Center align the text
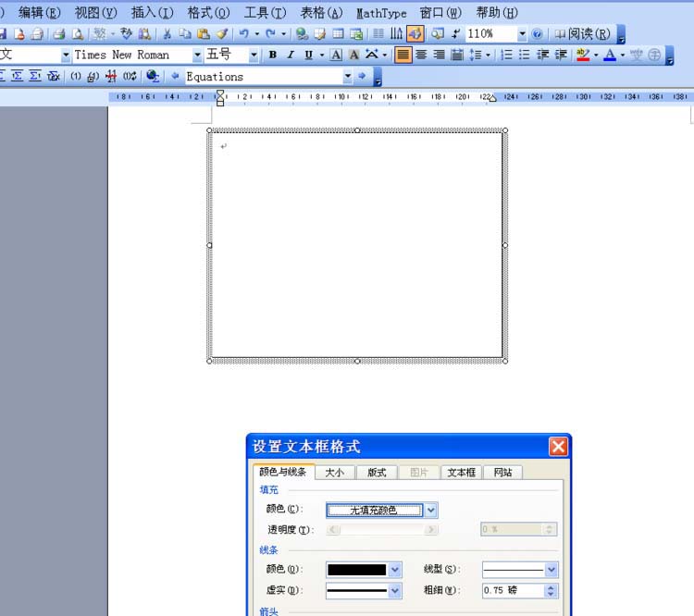This screenshot has width=694, height=616. click(421, 55)
